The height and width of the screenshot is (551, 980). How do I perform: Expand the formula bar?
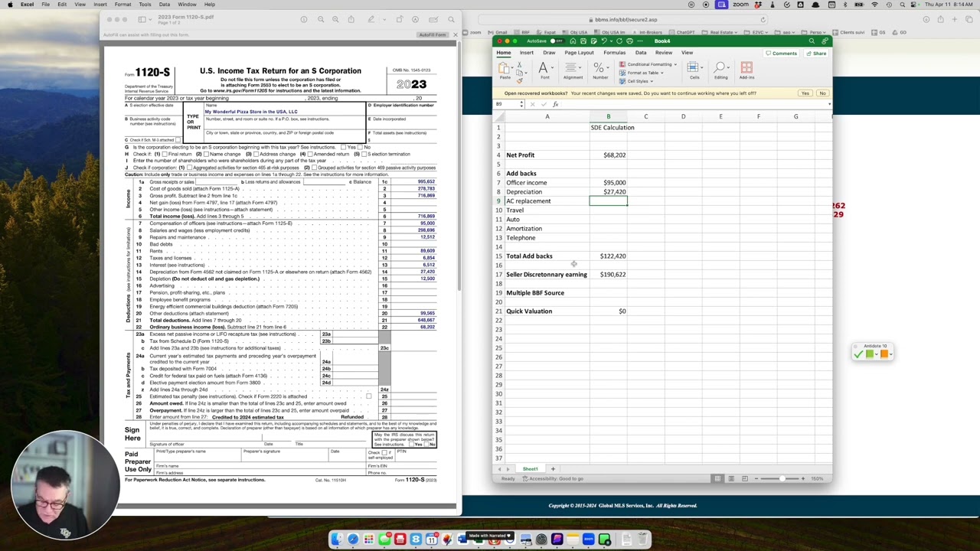tap(829, 104)
